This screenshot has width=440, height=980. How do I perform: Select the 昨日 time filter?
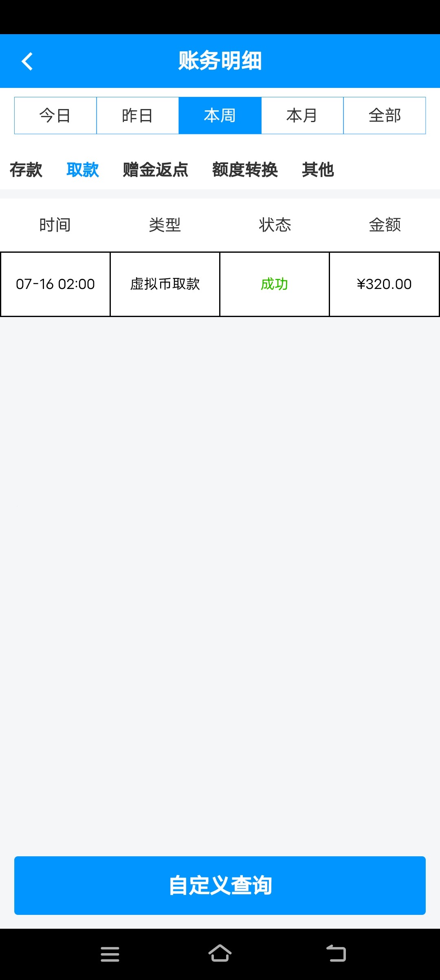(138, 116)
